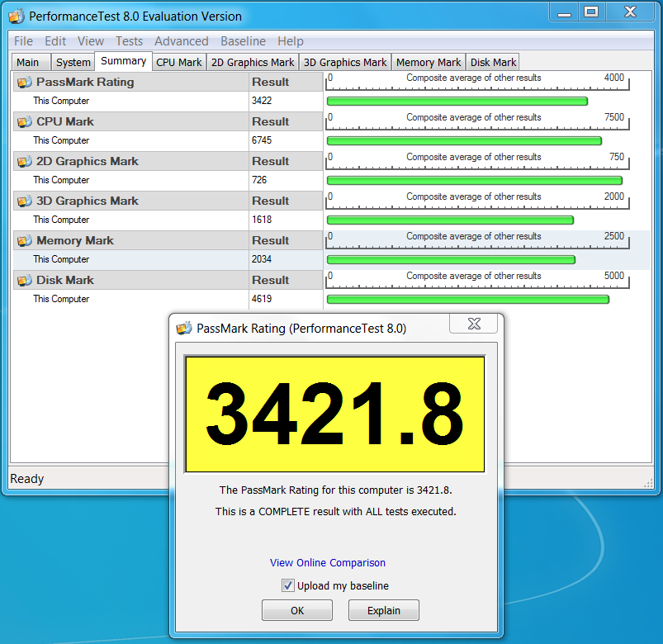
Task: Click the CPU Mark green result bar
Action: click(464, 141)
